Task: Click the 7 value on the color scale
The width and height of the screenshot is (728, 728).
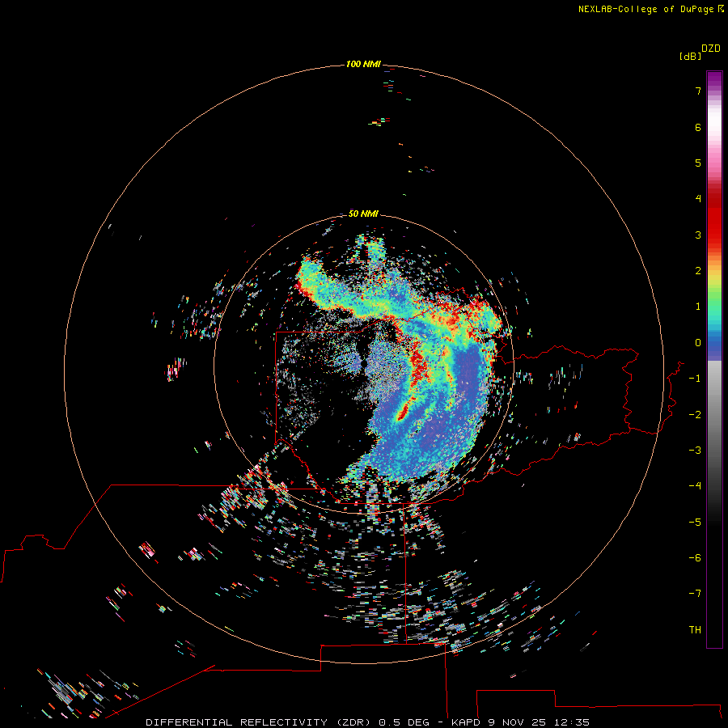Action: coord(698,91)
